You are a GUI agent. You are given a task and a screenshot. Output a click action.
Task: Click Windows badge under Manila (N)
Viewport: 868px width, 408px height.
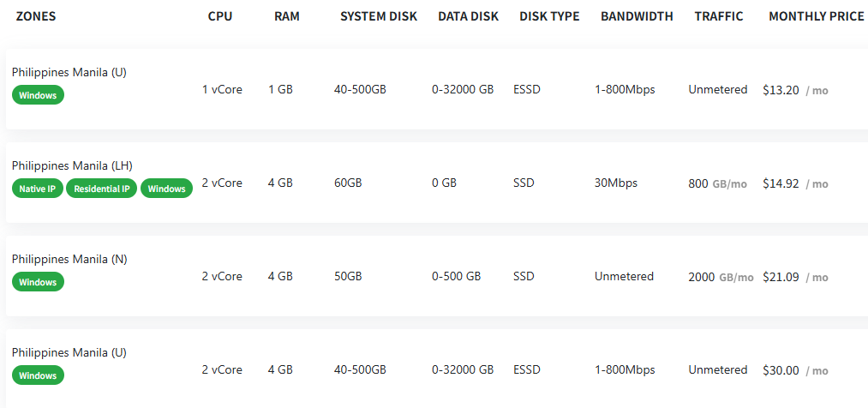(39, 282)
